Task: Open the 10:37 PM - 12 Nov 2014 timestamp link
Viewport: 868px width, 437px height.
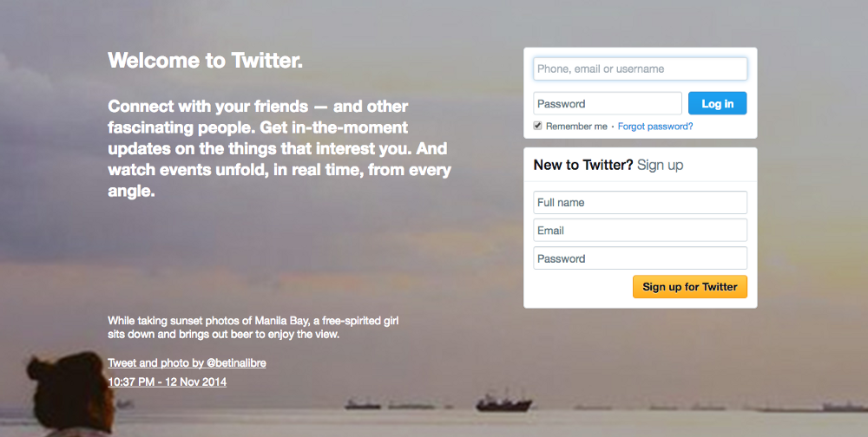Action: tap(168, 382)
